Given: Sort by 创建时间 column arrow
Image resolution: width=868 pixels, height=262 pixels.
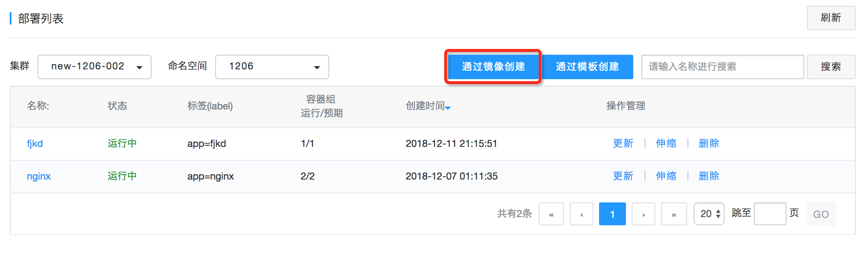Looking at the screenshot, I should [x=448, y=108].
